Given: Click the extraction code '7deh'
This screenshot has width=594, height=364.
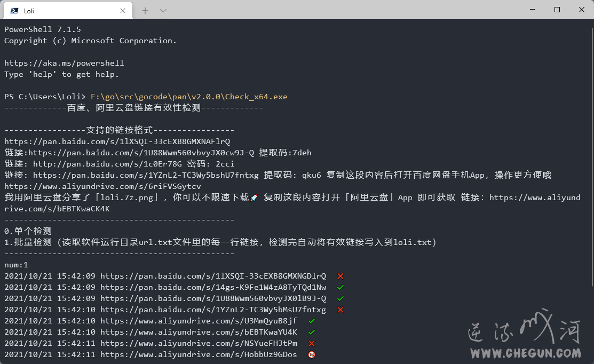Looking at the screenshot, I should (302, 153).
